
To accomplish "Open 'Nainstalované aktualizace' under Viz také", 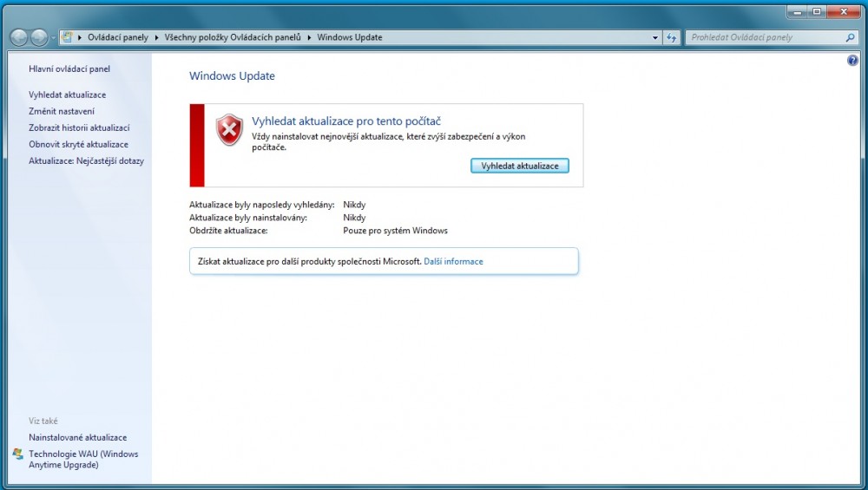I will [x=77, y=437].
